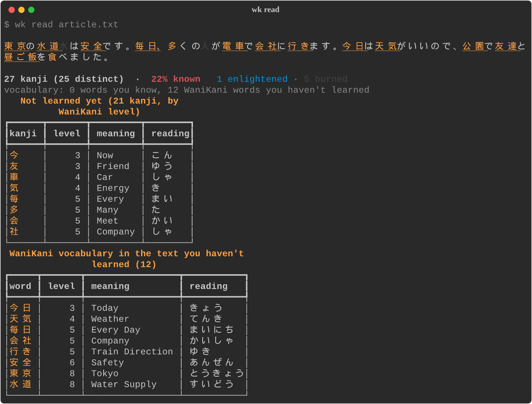
Task: Click the 'wk read' window title
Action: (x=266, y=10)
